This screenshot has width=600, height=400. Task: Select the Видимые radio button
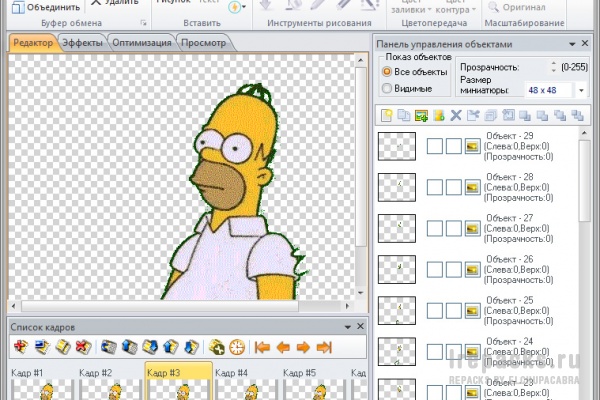[x=387, y=88]
